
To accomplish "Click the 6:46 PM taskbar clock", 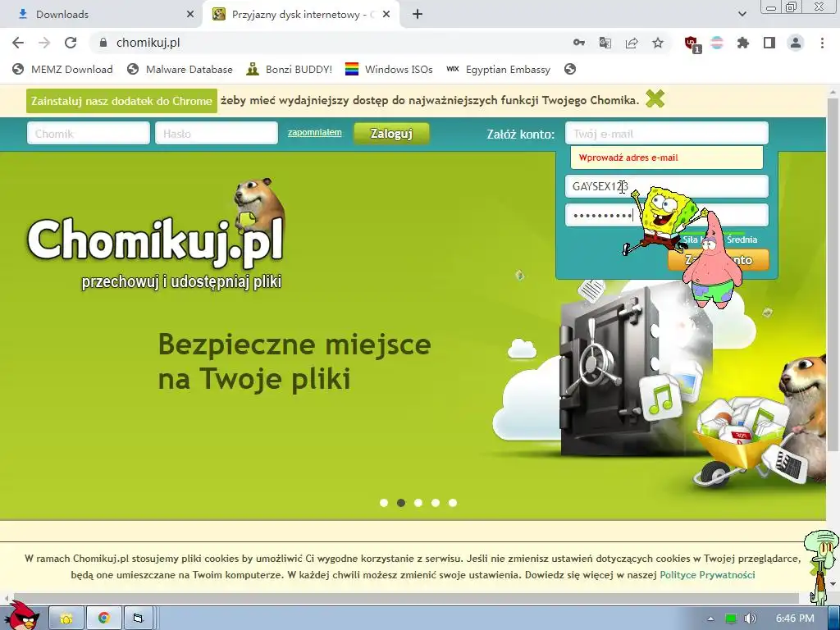I will click(795, 619).
